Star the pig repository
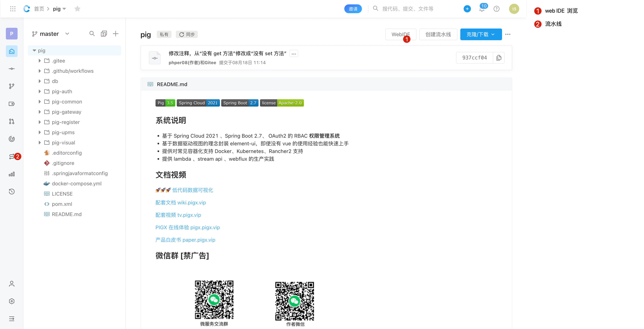 point(77,9)
